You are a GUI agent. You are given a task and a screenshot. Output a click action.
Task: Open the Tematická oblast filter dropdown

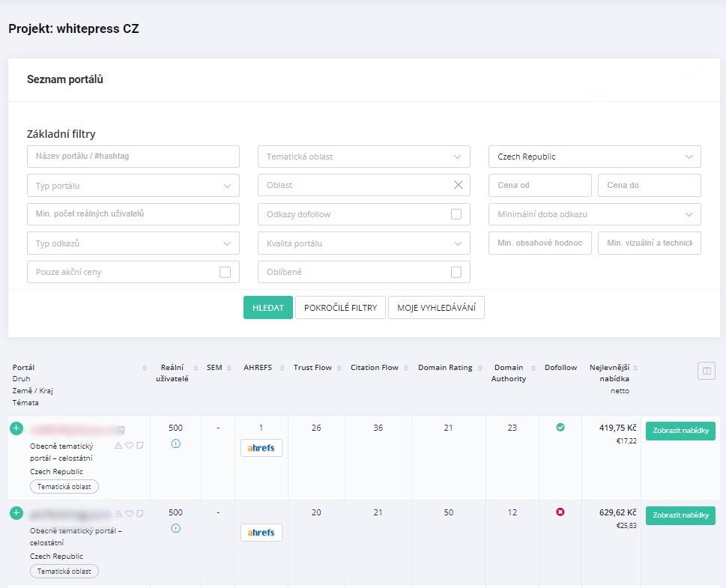[x=364, y=157]
